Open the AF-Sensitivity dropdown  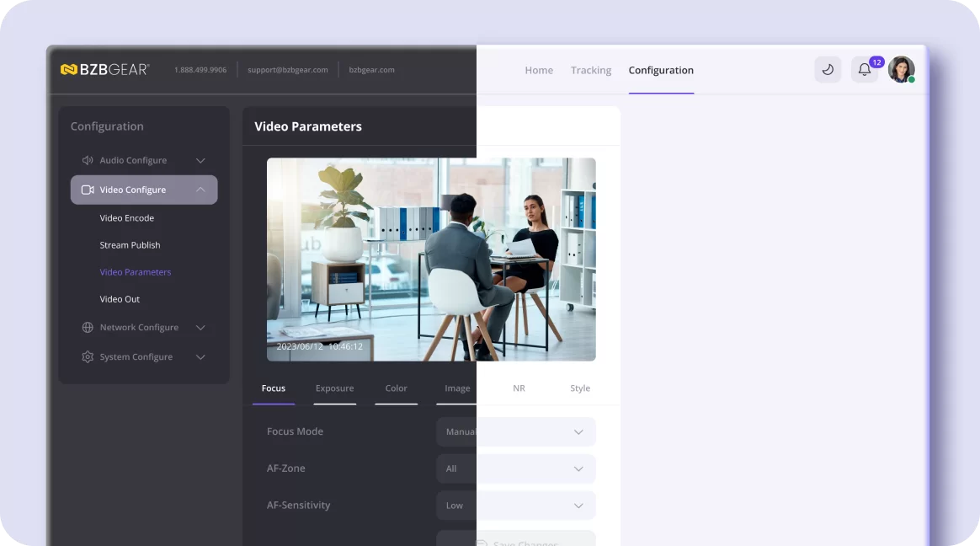(x=515, y=506)
